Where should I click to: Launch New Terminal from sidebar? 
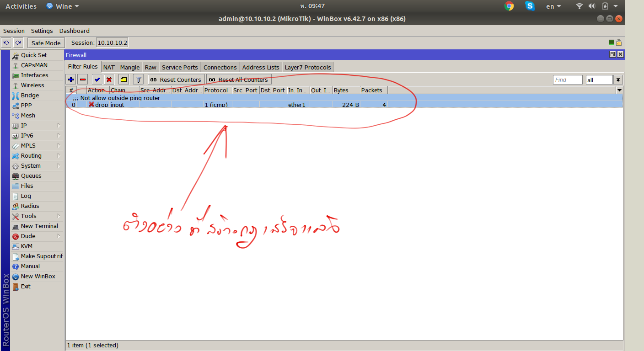point(38,226)
